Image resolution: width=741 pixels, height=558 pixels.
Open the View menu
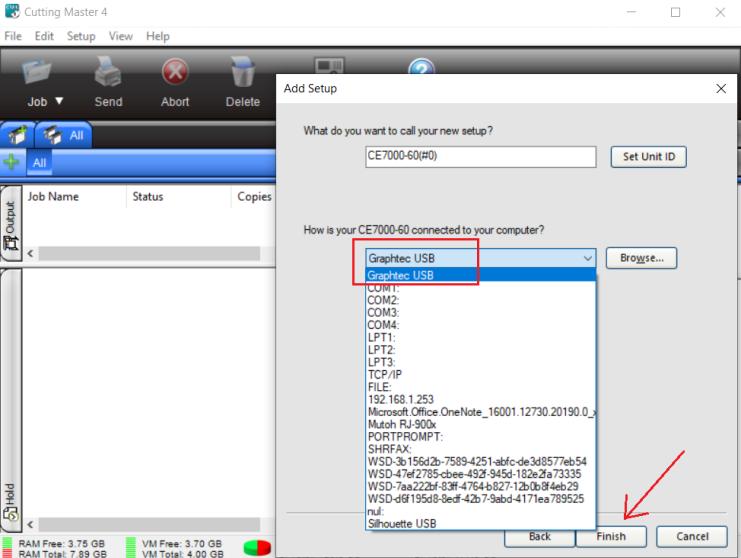[x=121, y=36]
